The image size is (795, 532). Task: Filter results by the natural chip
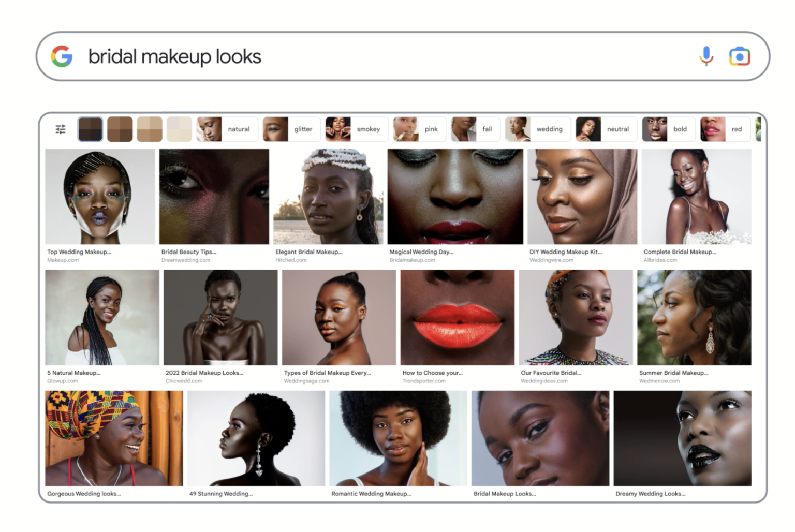point(226,129)
